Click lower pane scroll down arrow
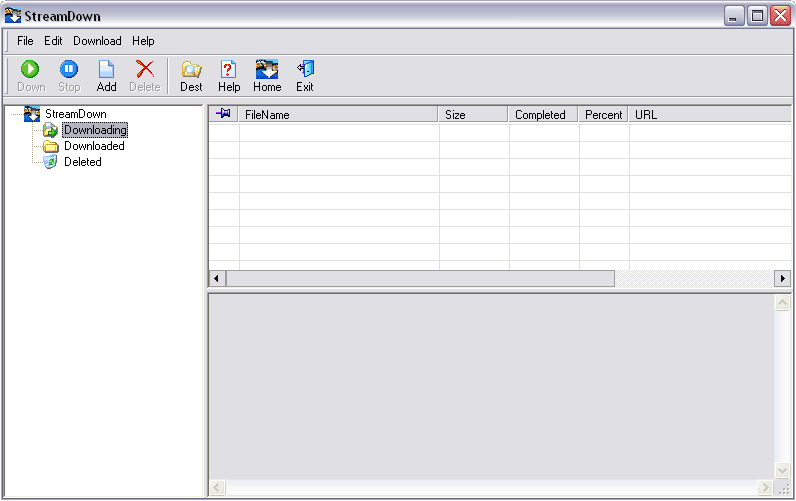796x501 pixels. [x=782, y=471]
